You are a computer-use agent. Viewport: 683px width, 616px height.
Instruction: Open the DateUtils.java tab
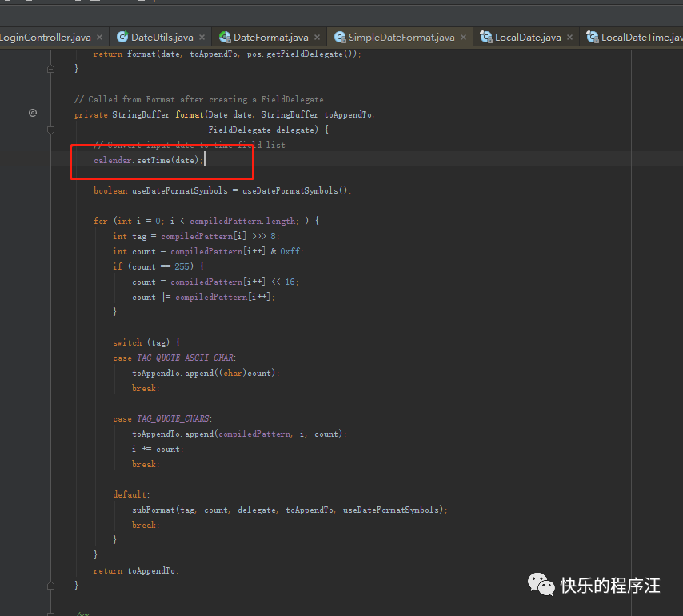point(162,38)
